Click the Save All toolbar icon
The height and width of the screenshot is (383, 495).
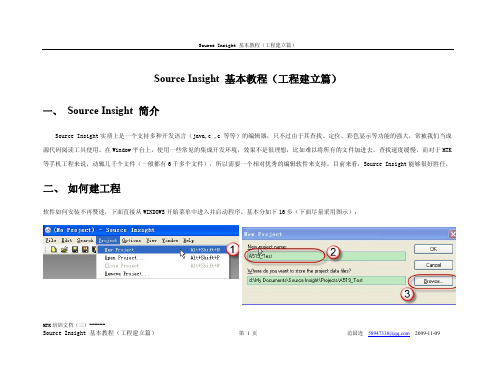85,249
